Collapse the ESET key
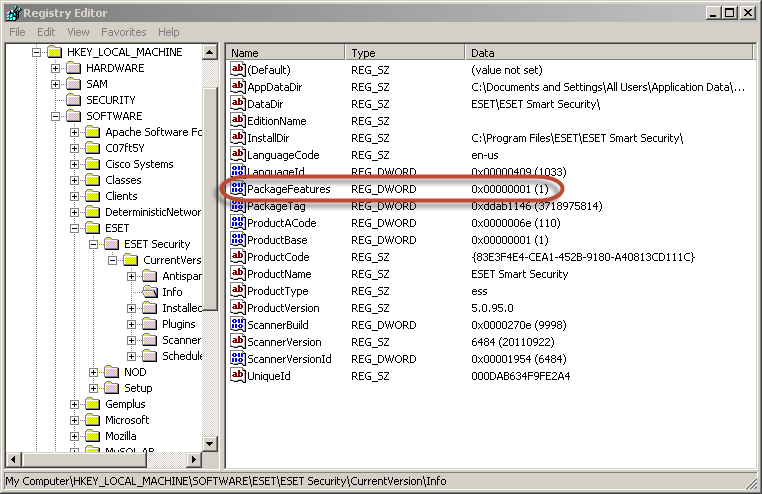Viewport: 762px width, 494px height. click(74, 228)
